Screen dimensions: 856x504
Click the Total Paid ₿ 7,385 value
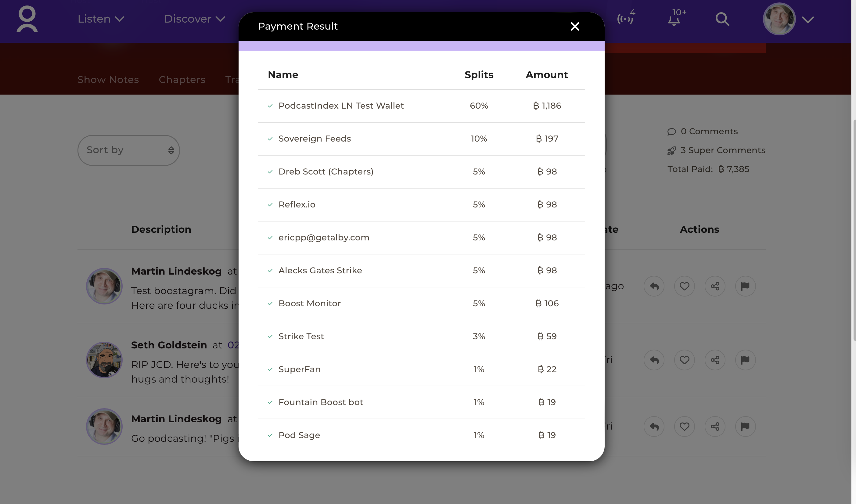click(734, 169)
